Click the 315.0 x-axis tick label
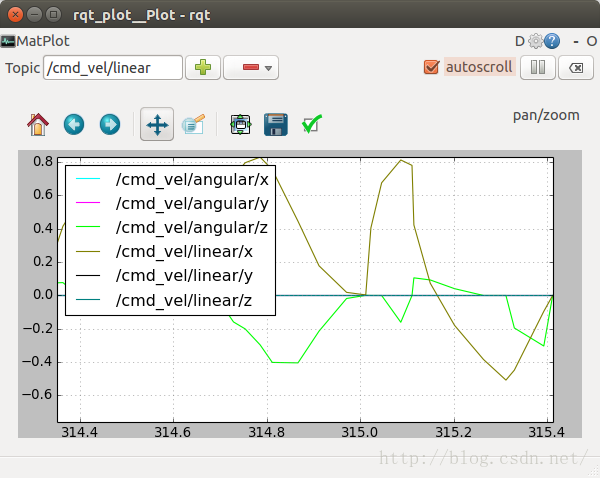 point(360,432)
